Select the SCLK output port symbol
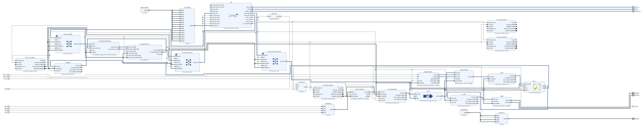The height and width of the screenshot is (127, 644). 633,107
